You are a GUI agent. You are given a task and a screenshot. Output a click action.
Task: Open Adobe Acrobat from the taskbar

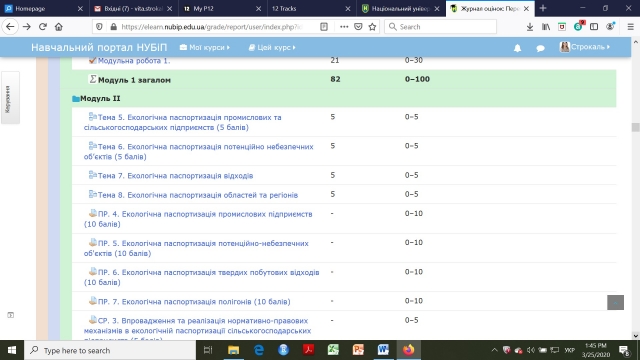pos(308,350)
